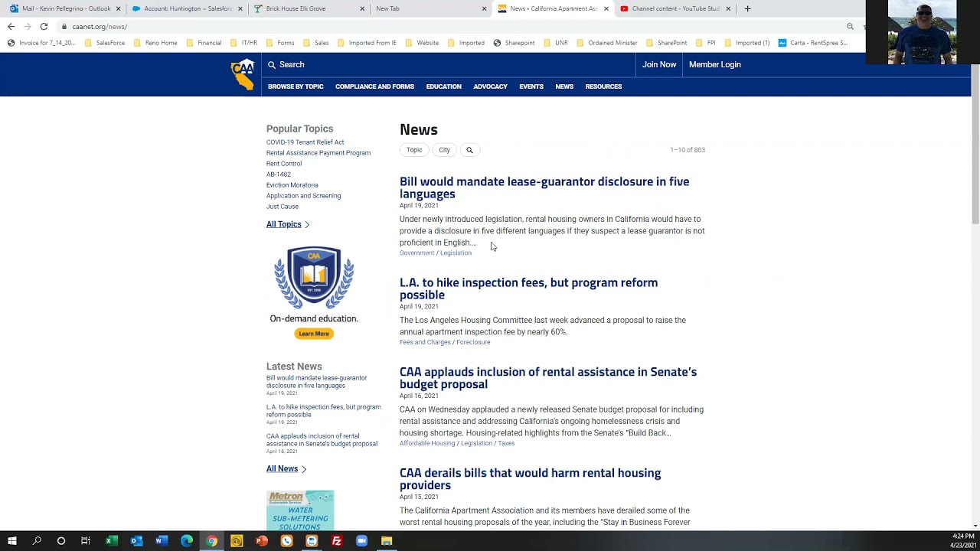
Task: Go back with the browser back arrow
Action: click(x=11, y=26)
